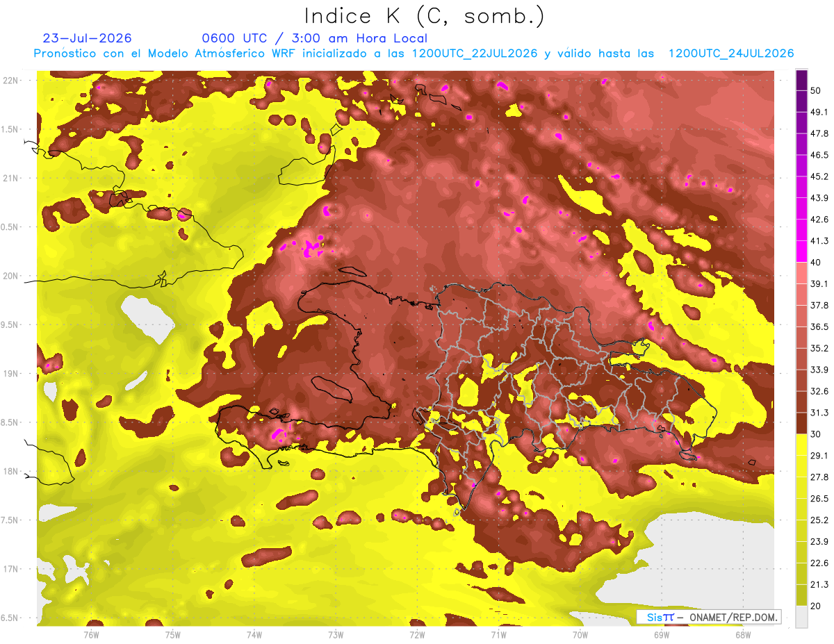Select the '23-Jul-2026' date text
Image resolution: width=834 pixels, height=644 pixels.
click(x=88, y=38)
